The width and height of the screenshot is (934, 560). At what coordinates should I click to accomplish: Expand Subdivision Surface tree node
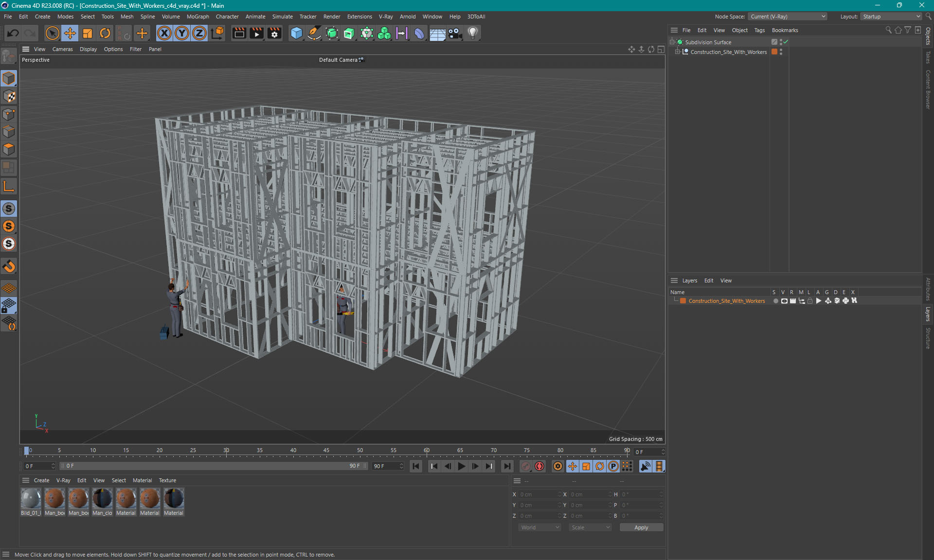[x=672, y=42]
